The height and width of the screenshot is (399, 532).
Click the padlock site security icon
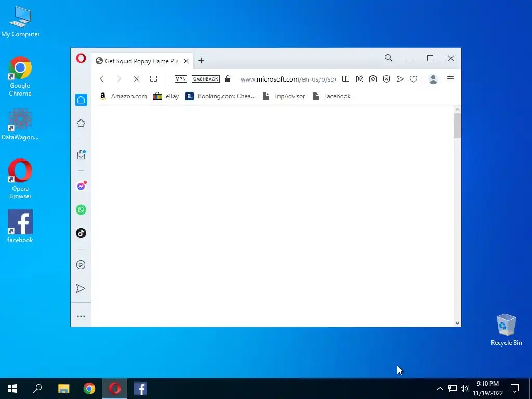tap(228, 79)
